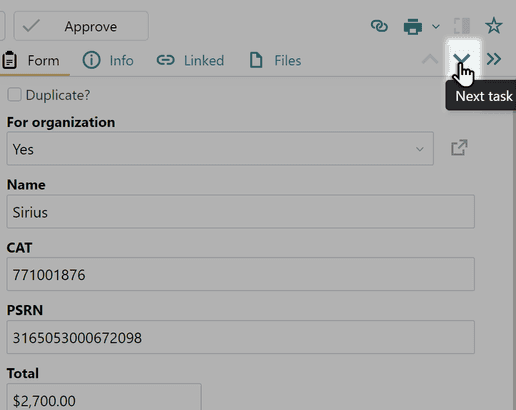Open the print options dropdown arrow
The width and height of the screenshot is (516, 410).
436,26
